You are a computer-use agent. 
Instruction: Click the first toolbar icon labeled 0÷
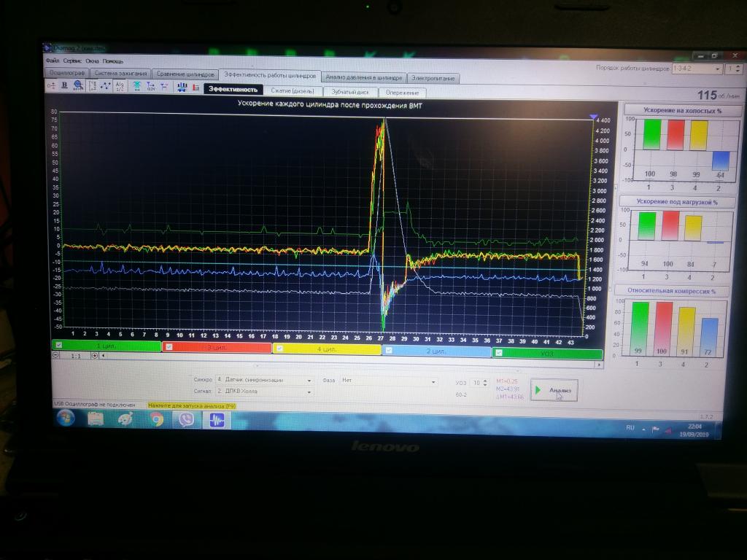[52, 85]
